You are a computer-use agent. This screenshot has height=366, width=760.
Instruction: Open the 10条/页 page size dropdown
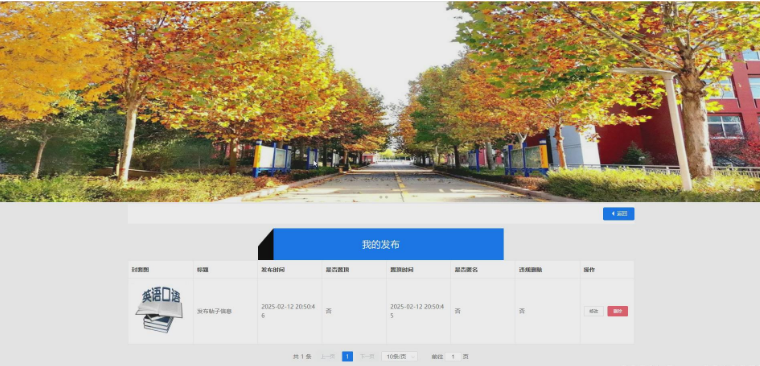click(x=399, y=357)
